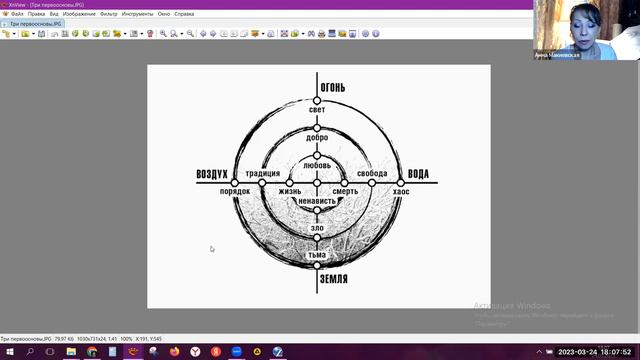The image size is (640, 360).
Task: Rotate image left using green arrow icon
Action: click(75, 34)
